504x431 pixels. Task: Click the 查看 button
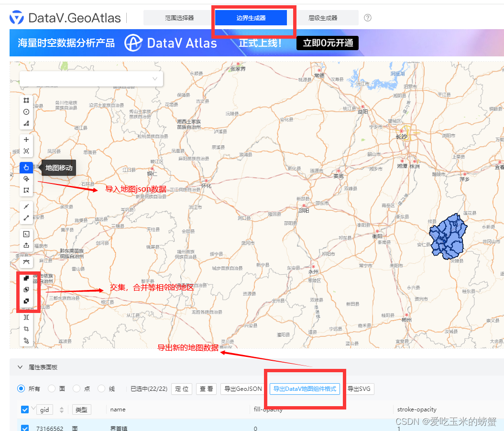[207, 389]
